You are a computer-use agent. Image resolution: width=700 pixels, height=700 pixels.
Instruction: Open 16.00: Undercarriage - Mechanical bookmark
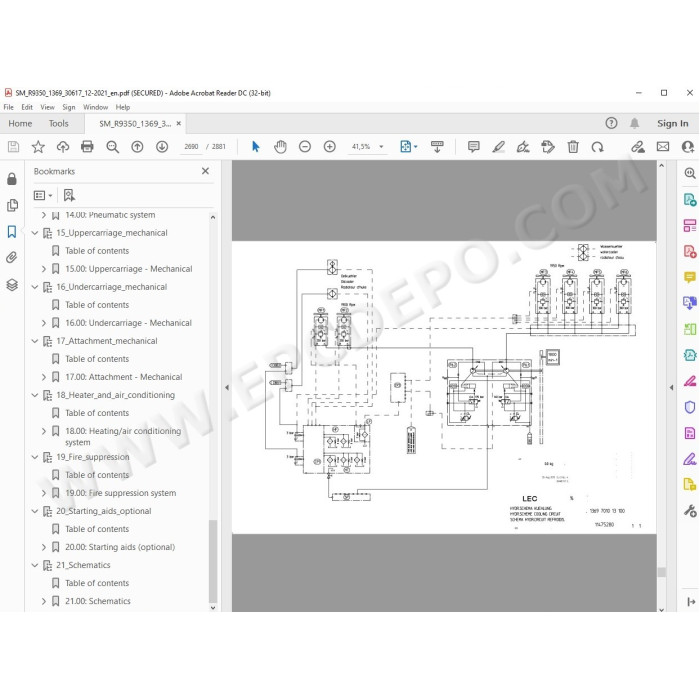click(x=128, y=323)
